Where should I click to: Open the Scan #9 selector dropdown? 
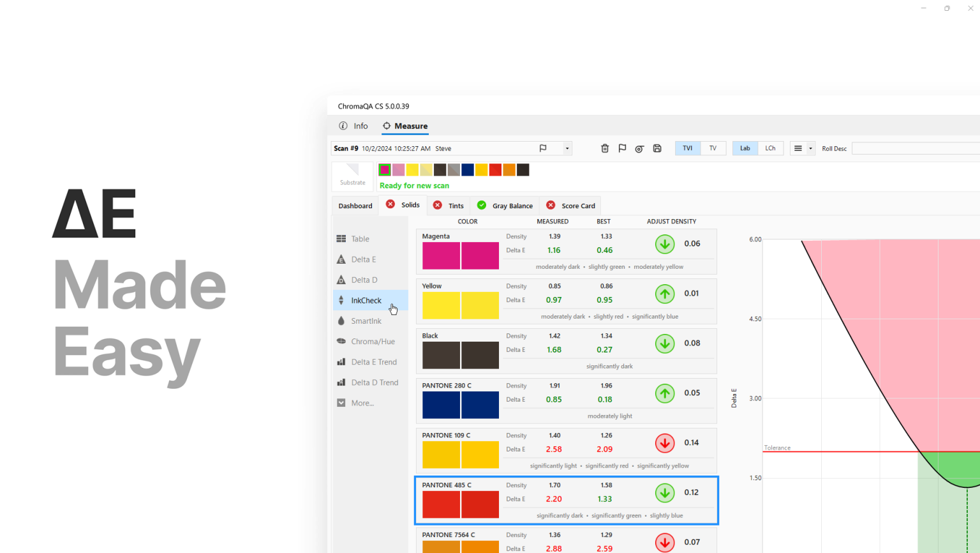click(567, 149)
